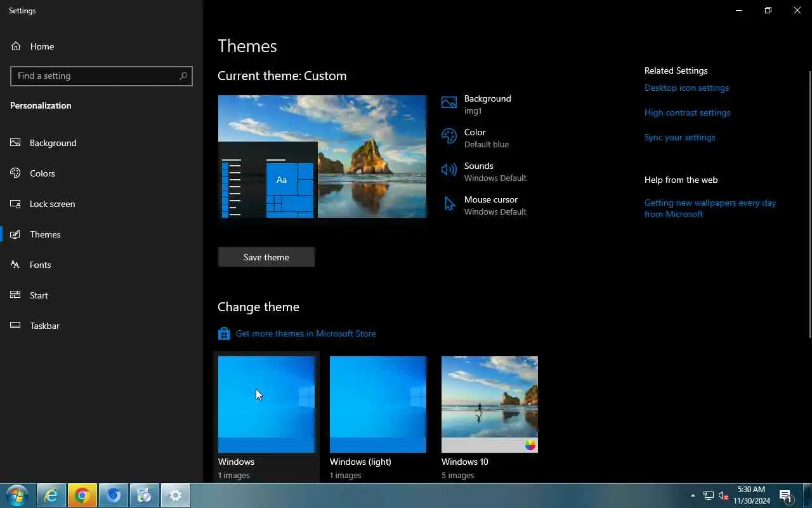Launch Google Chrome from taskbar
Viewport: 812px width, 508px height.
82,495
